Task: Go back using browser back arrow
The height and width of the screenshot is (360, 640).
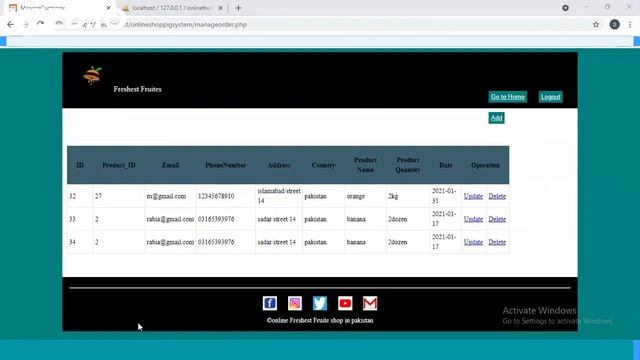Action: 10,24
